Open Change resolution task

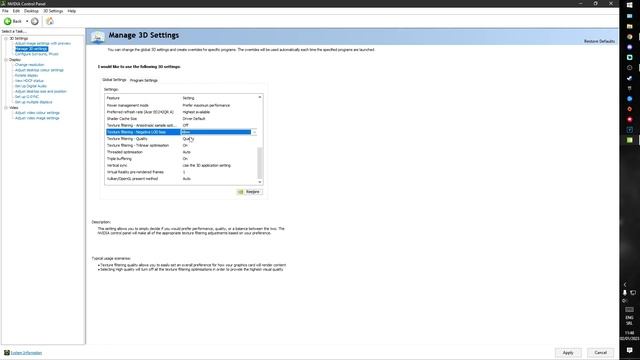(29, 64)
